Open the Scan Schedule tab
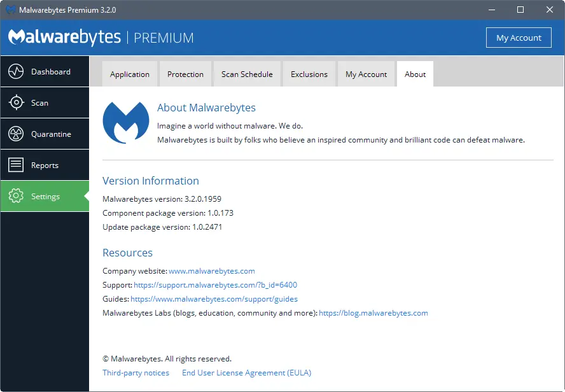Image resolution: width=565 pixels, height=392 pixels. 247,74
